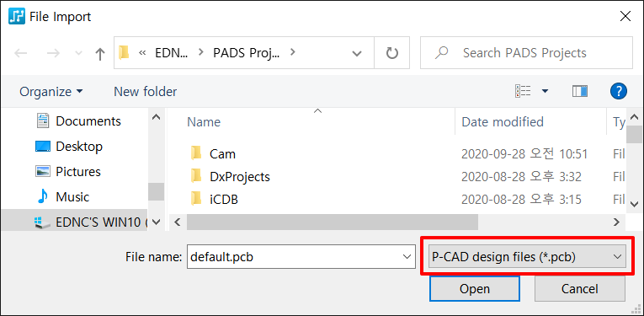Click the Open button
This screenshot has width=644, height=316.
(475, 288)
